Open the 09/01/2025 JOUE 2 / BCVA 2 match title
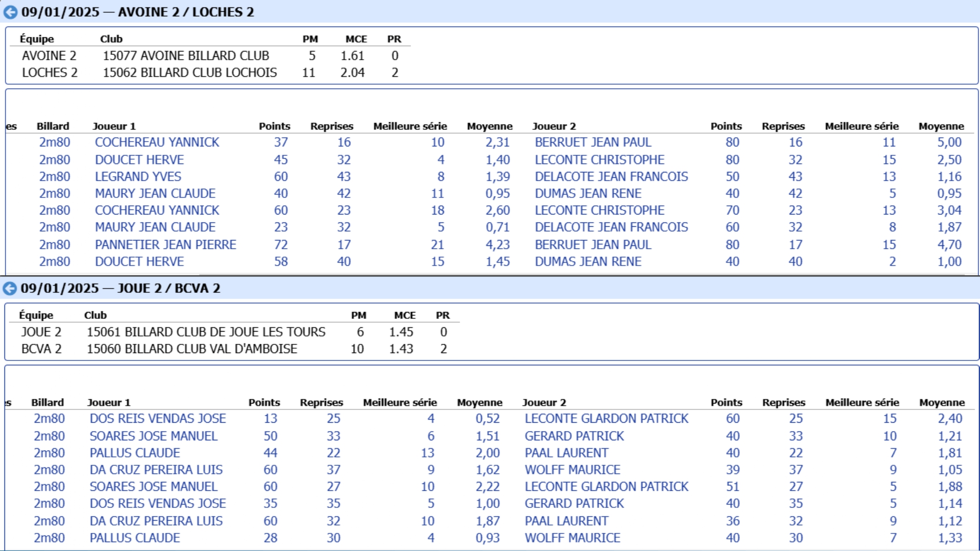 [x=121, y=288]
